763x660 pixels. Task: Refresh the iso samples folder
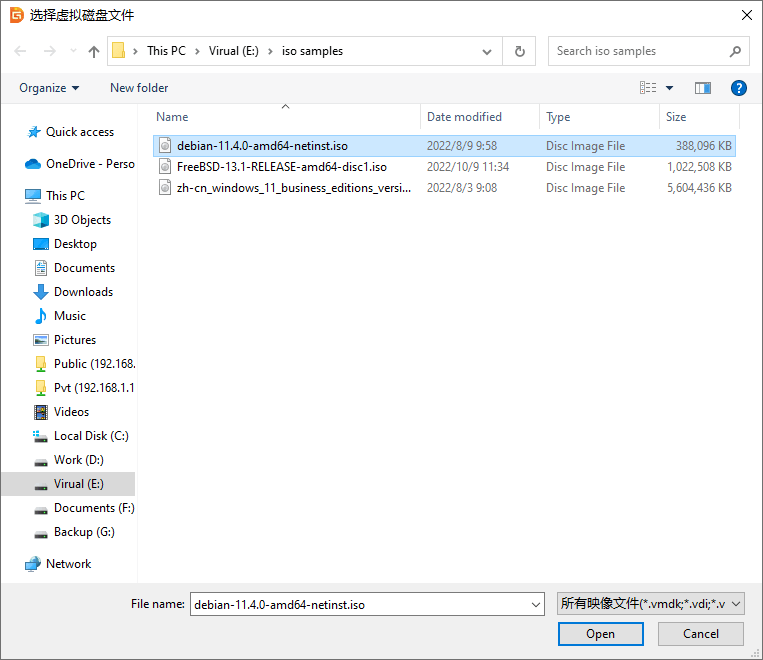coord(519,51)
